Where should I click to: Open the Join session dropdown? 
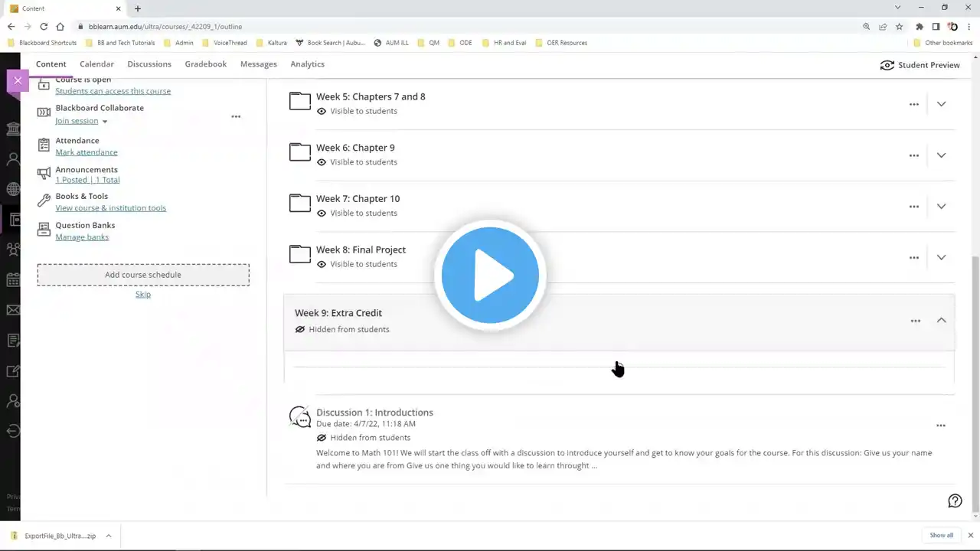81,121
